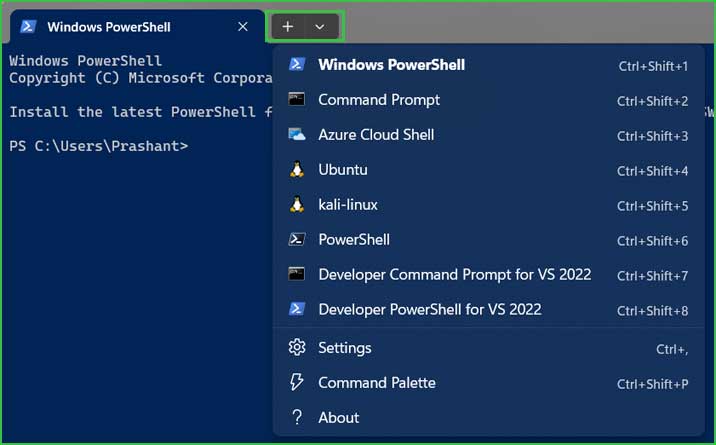Click the Settings gear icon
This screenshot has width=716, height=445.
coord(297,347)
